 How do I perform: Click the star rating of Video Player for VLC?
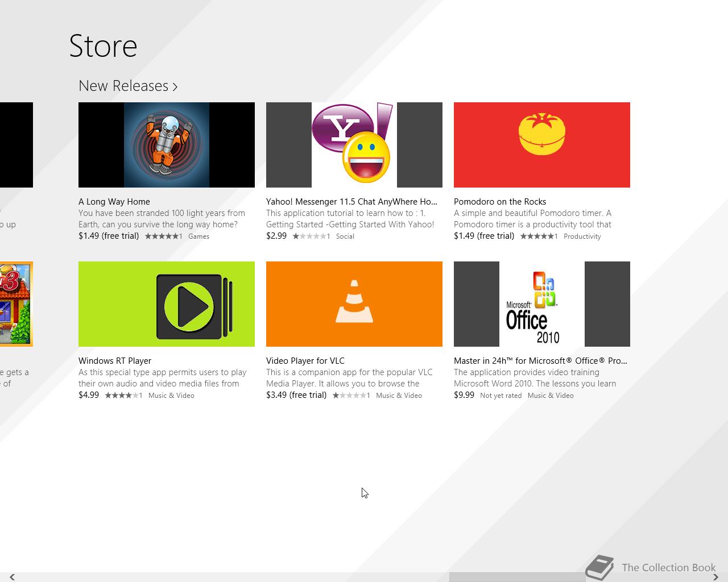(x=350, y=396)
